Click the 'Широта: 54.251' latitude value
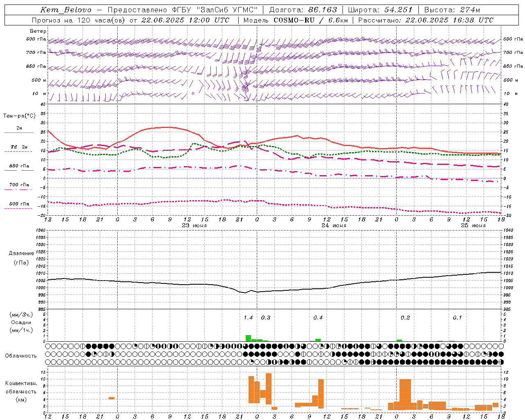 380,10
